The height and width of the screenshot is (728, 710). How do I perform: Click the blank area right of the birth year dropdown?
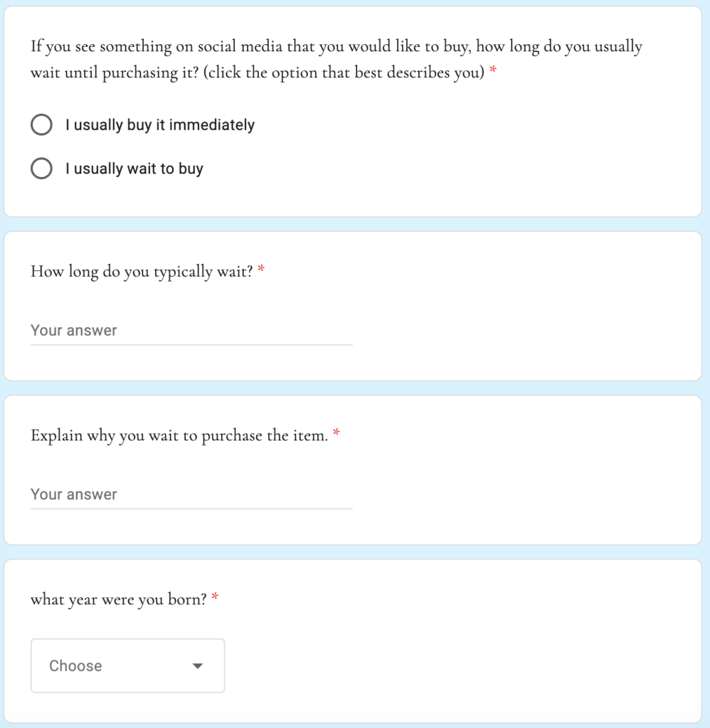[x=455, y=665]
